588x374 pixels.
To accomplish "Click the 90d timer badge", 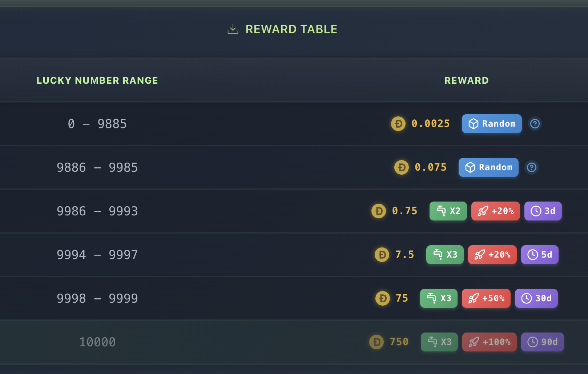I will pos(542,342).
